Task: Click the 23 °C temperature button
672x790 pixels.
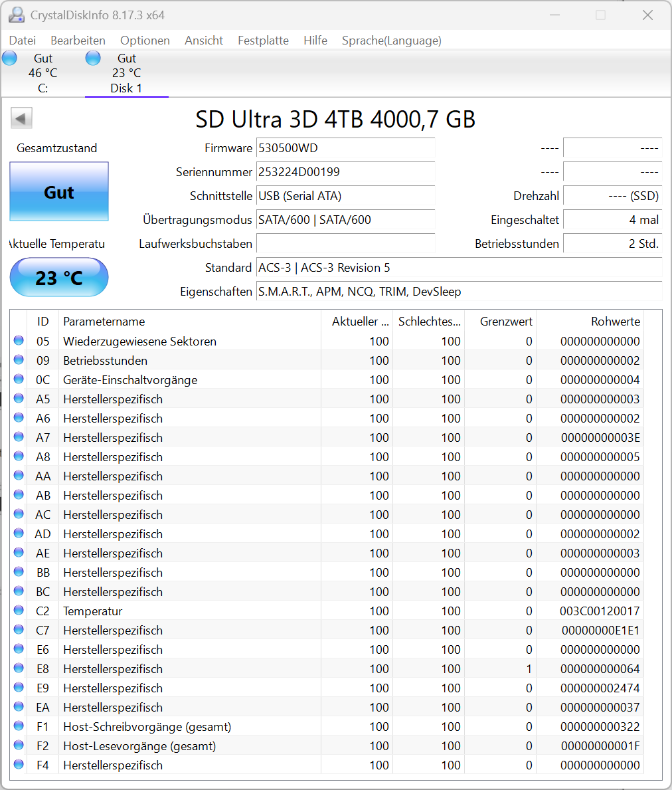Action: point(59,277)
